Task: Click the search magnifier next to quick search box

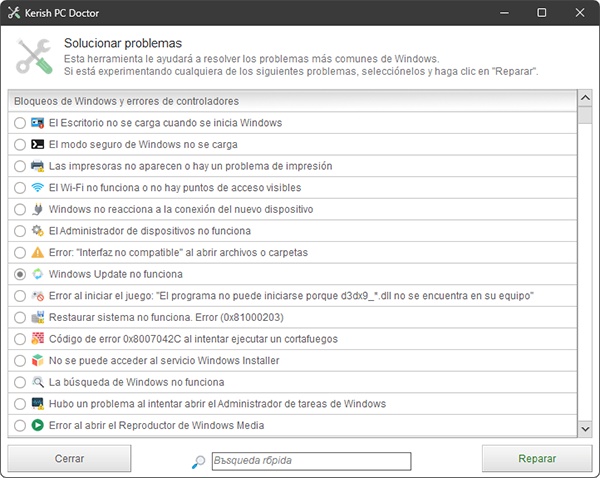Action: 198,462
